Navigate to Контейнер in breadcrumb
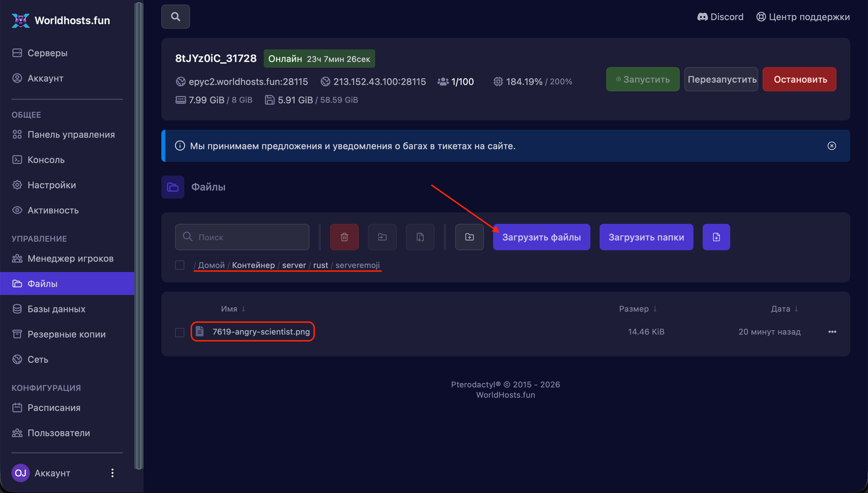This screenshot has height=493, width=868. tap(253, 265)
